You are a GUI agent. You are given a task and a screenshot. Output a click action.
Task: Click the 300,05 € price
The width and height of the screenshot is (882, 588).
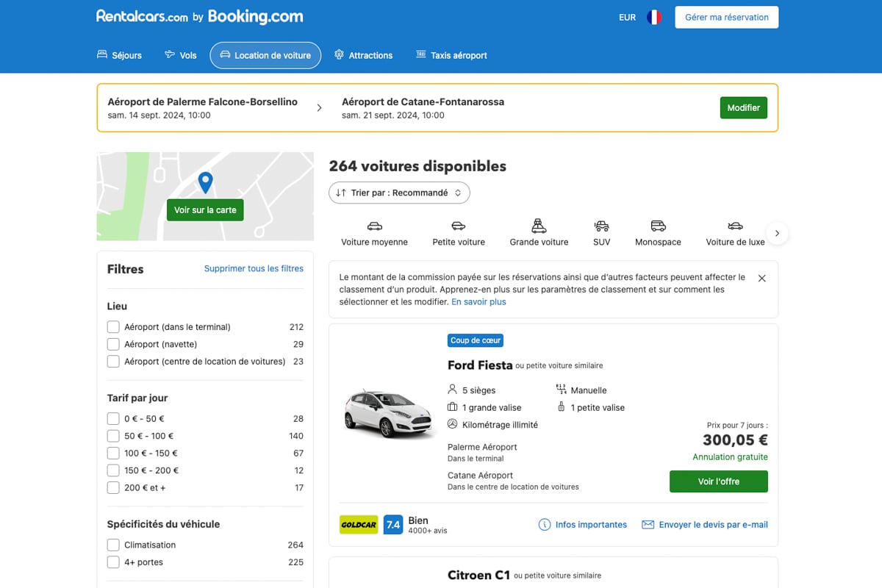pos(735,440)
